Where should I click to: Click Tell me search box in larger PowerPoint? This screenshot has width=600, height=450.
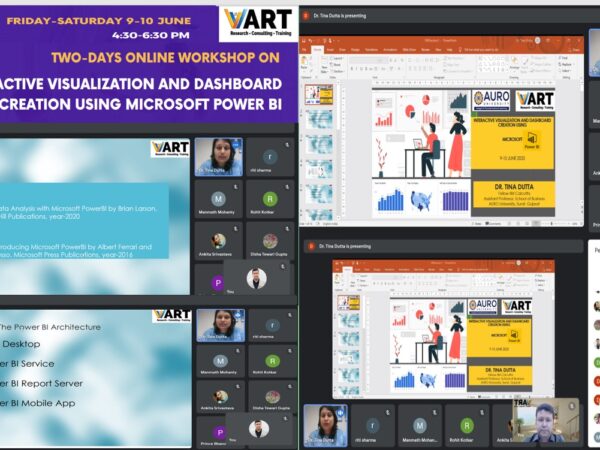point(479,50)
